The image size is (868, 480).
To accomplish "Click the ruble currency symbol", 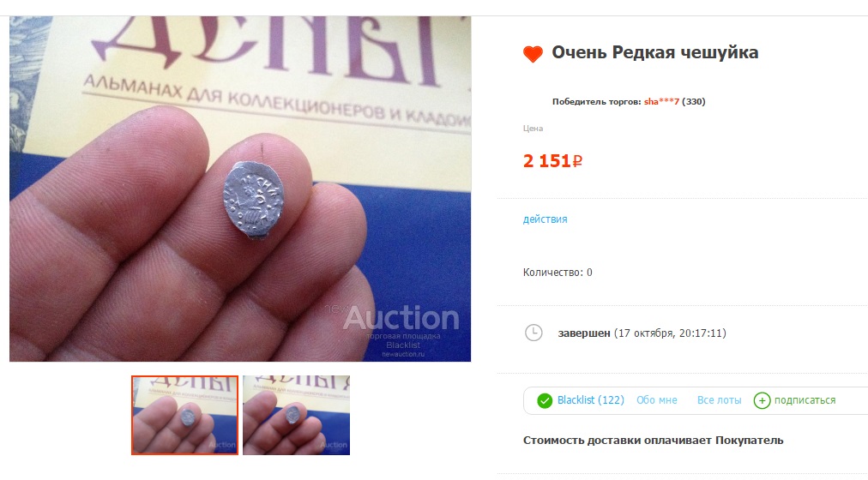I will pyautogui.click(x=577, y=161).
